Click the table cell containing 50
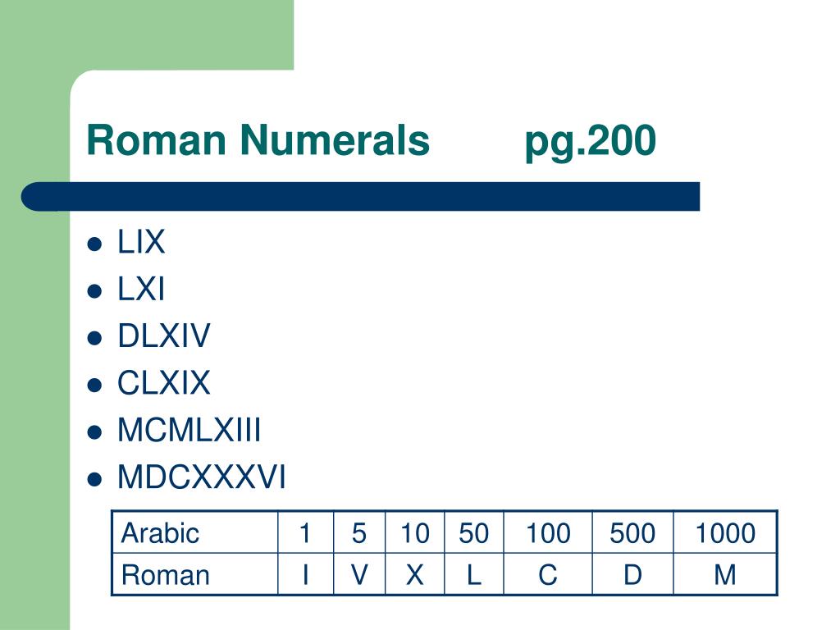840x630 pixels. (x=474, y=532)
